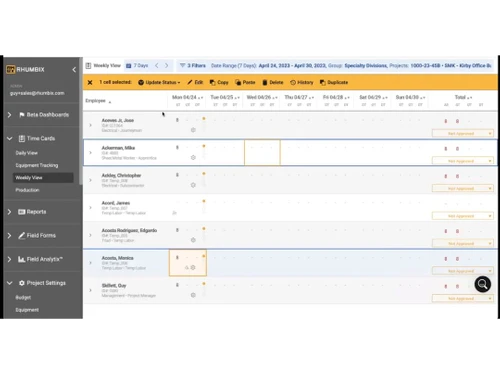
Task: Open the Total column menu
Action: (x=469, y=98)
